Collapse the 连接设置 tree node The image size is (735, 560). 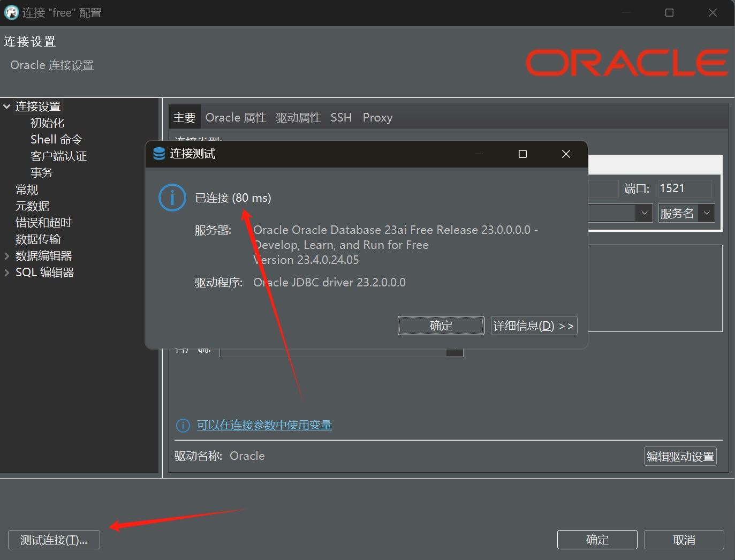[x=7, y=106]
